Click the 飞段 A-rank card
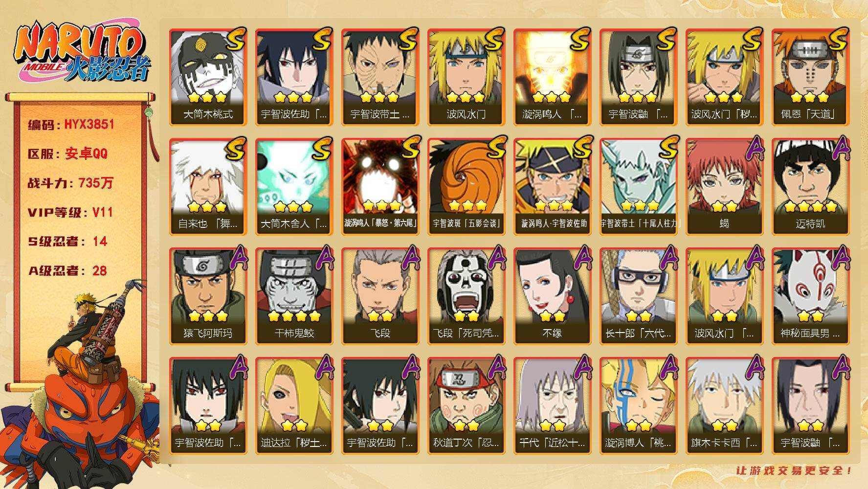 380,296
